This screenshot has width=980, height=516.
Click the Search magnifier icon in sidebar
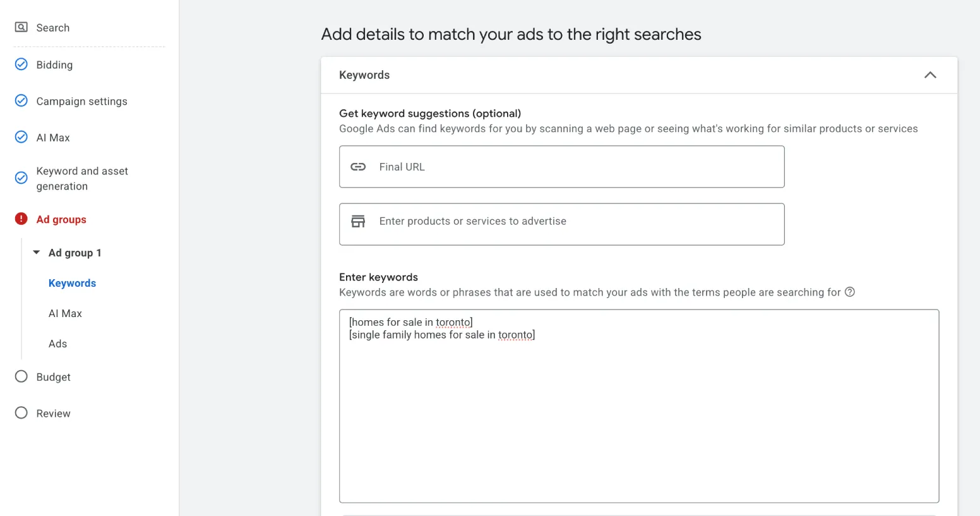click(21, 27)
